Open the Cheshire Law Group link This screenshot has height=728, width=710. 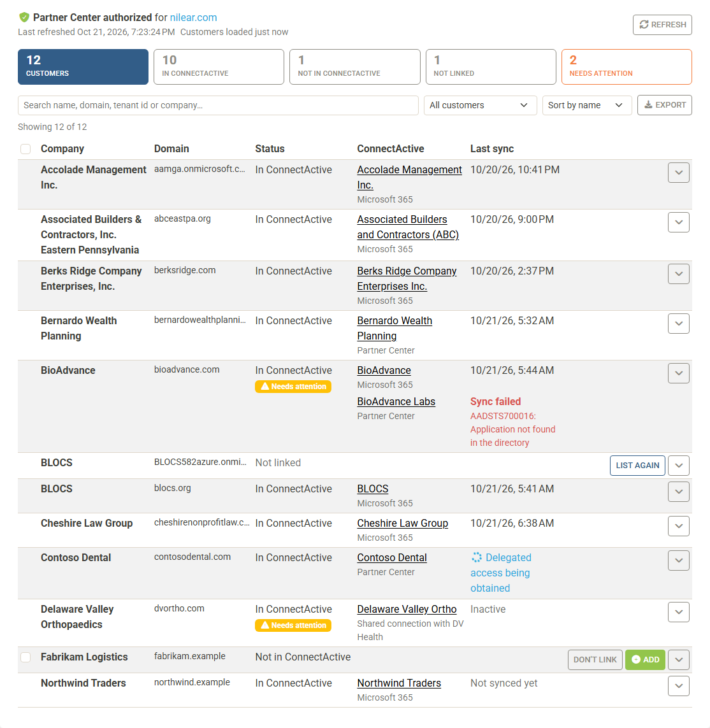pos(402,524)
